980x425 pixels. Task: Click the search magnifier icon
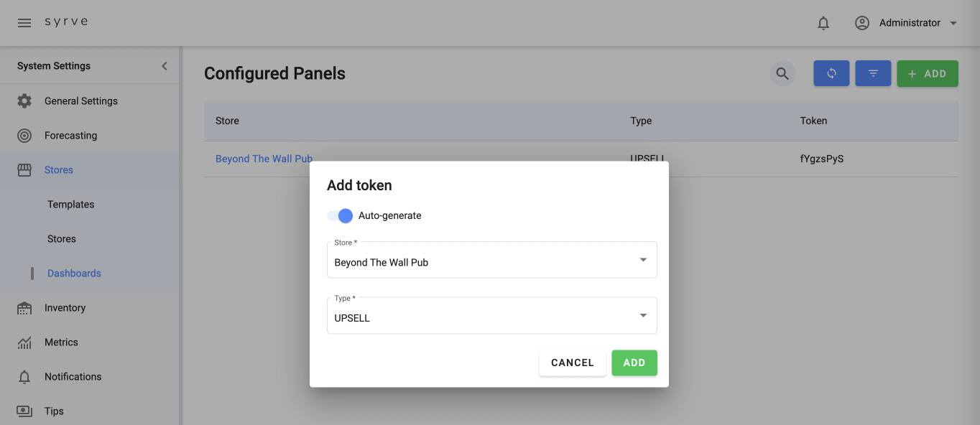pyautogui.click(x=782, y=73)
